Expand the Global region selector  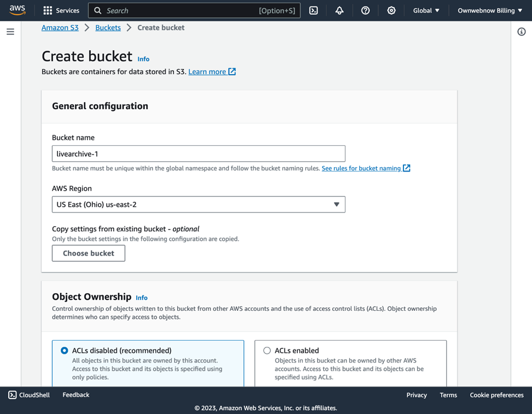click(426, 10)
